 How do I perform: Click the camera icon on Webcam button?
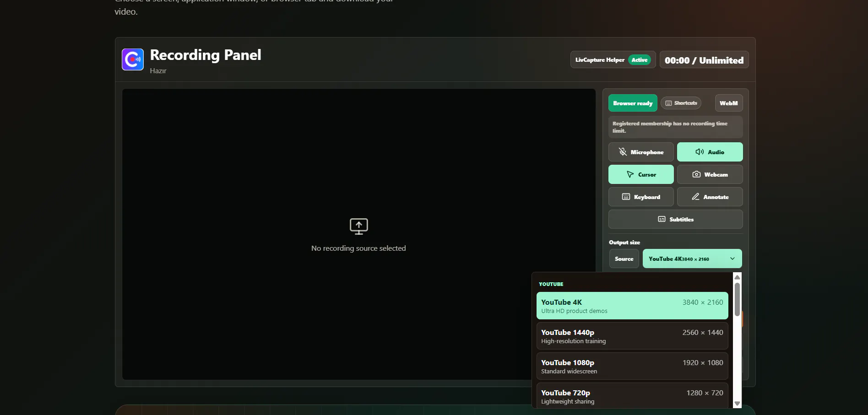tap(696, 174)
